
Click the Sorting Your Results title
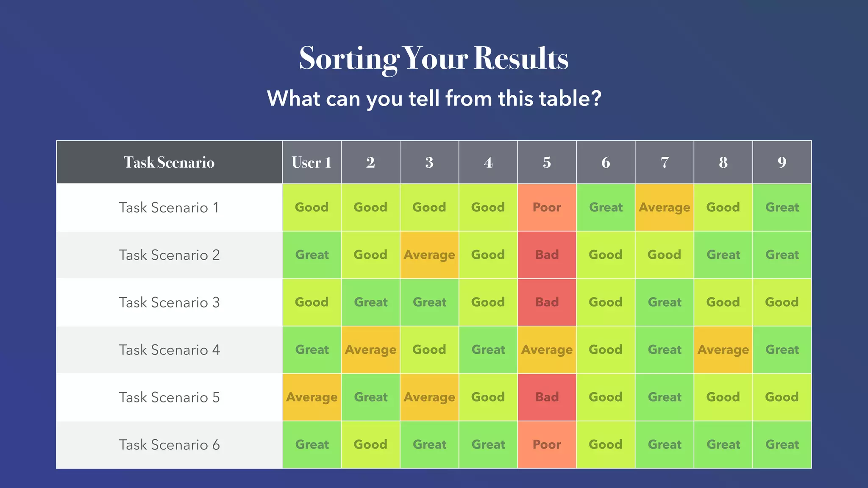(434, 58)
